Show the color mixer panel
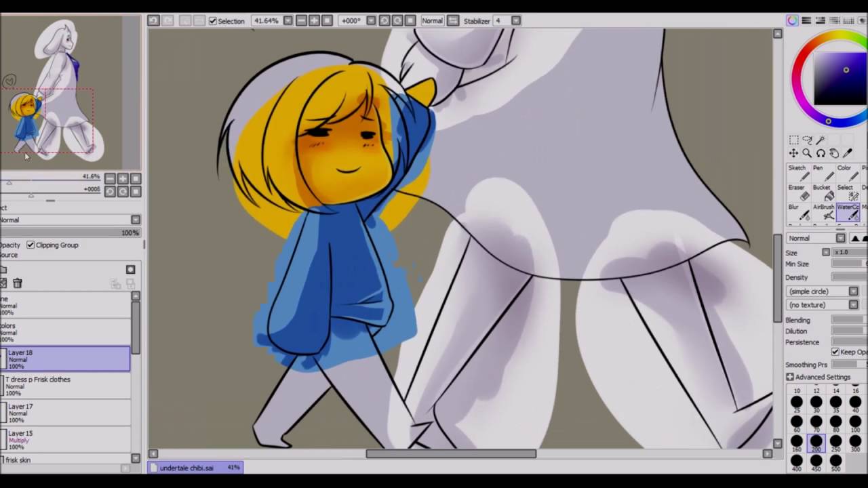 point(834,21)
